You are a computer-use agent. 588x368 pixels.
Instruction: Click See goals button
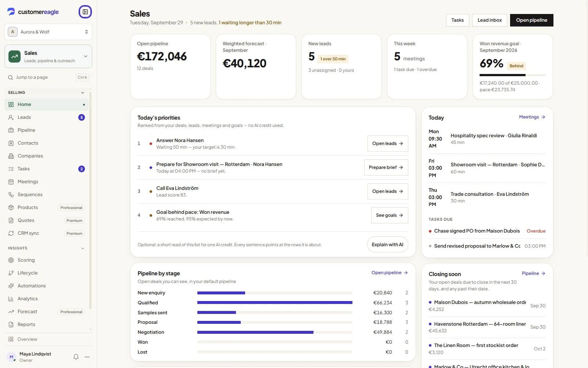pos(390,215)
